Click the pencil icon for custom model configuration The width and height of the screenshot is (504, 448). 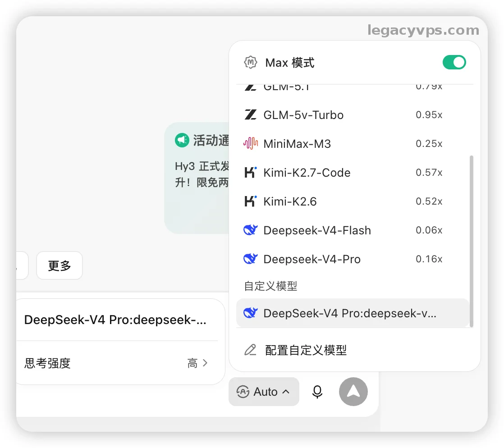(x=250, y=350)
